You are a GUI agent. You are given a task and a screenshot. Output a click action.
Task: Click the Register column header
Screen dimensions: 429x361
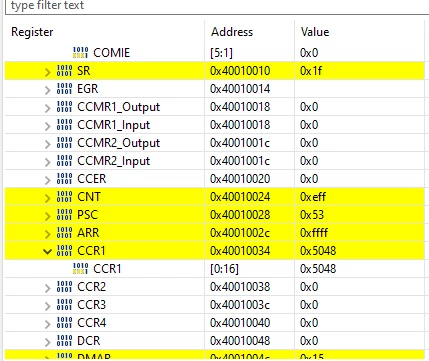tap(32, 32)
